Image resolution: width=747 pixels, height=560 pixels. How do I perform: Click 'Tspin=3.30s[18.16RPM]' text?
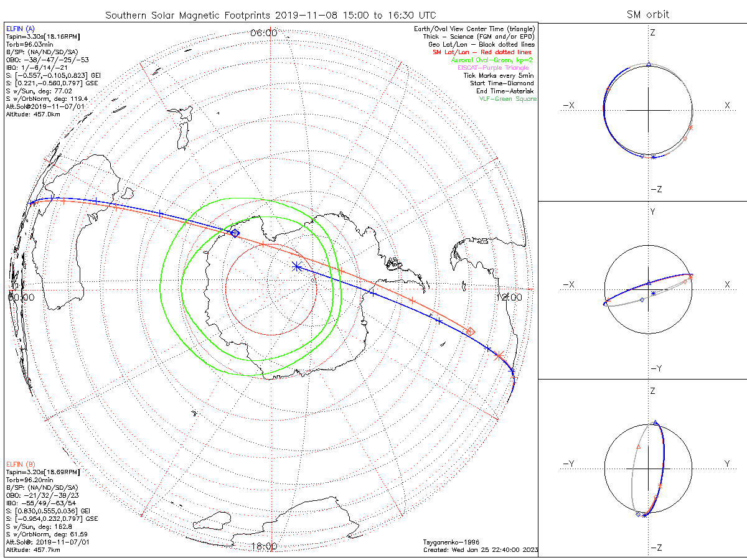tap(42, 37)
